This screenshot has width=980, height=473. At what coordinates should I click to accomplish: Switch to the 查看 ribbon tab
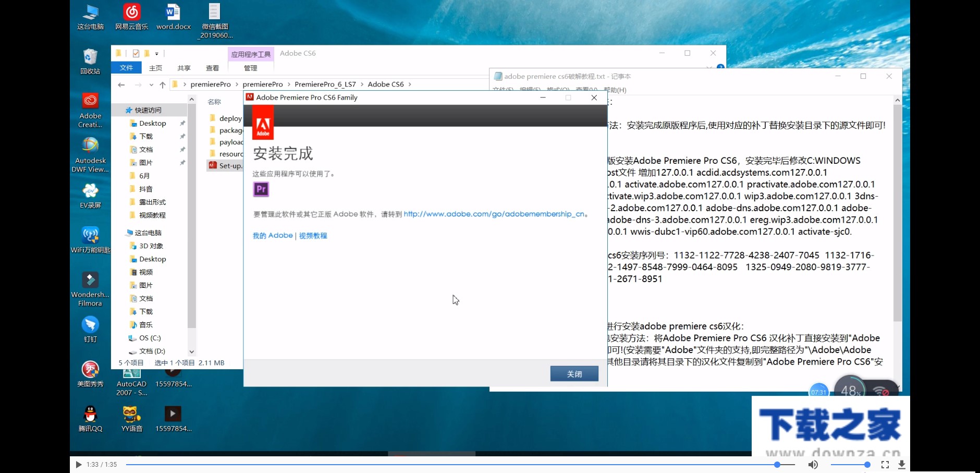(x=213, y=68)
